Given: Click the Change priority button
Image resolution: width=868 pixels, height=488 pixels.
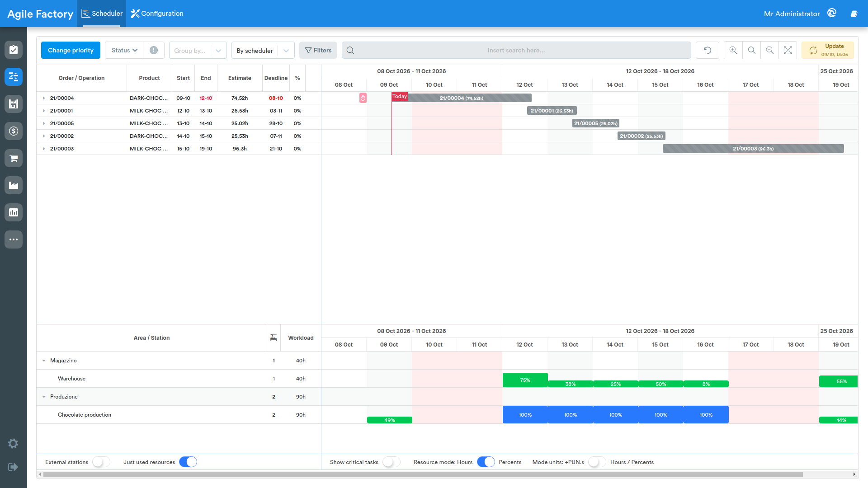Looking at the screenshot, I should [x=71, y=50].
